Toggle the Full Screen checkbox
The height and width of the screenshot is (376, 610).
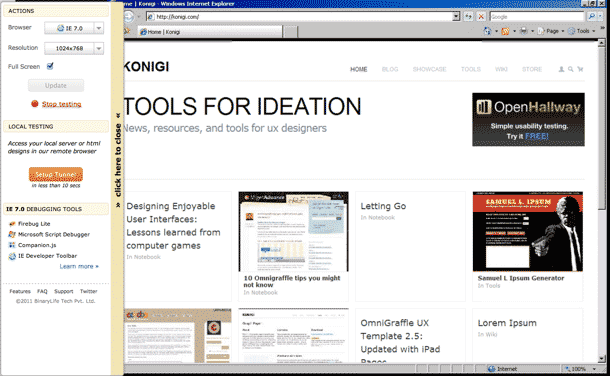pyautogui.click(x=50, y=66)
